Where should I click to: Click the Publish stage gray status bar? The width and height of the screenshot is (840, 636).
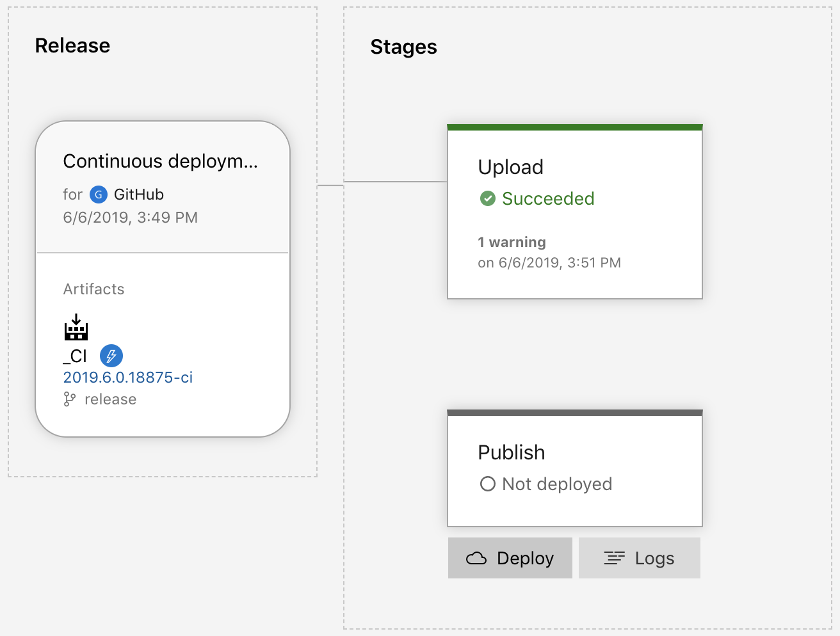(x=574, y=412)
